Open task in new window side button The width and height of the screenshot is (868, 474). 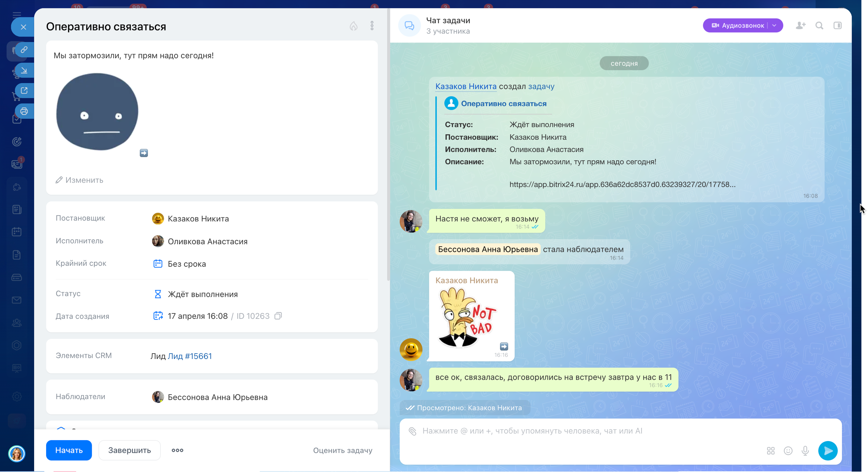tap(24, 91)
